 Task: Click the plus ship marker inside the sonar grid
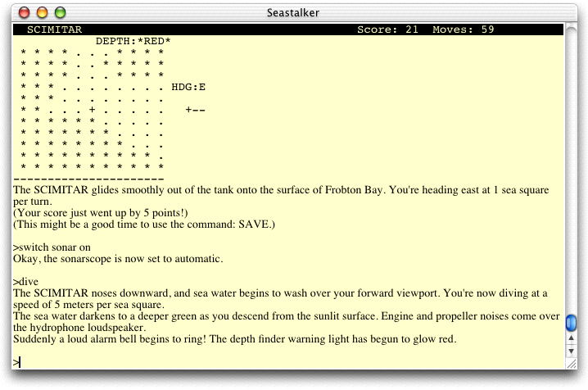(x=92, y=109)
